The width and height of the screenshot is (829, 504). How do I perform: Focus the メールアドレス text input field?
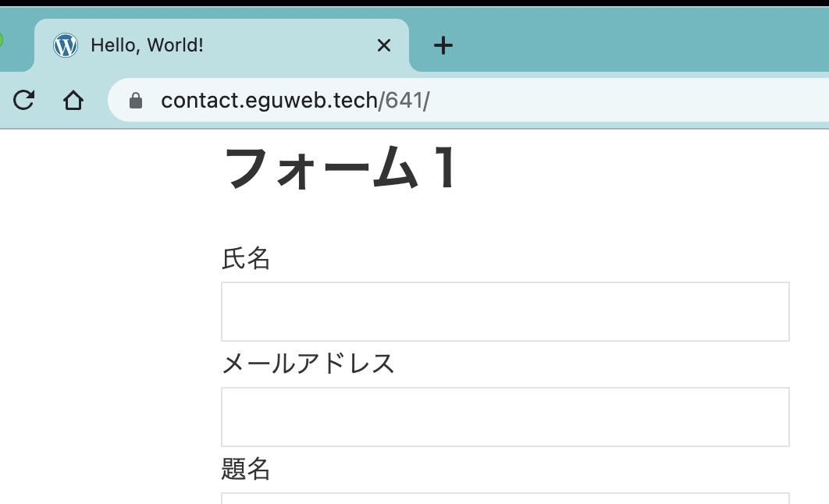[505, 417]
